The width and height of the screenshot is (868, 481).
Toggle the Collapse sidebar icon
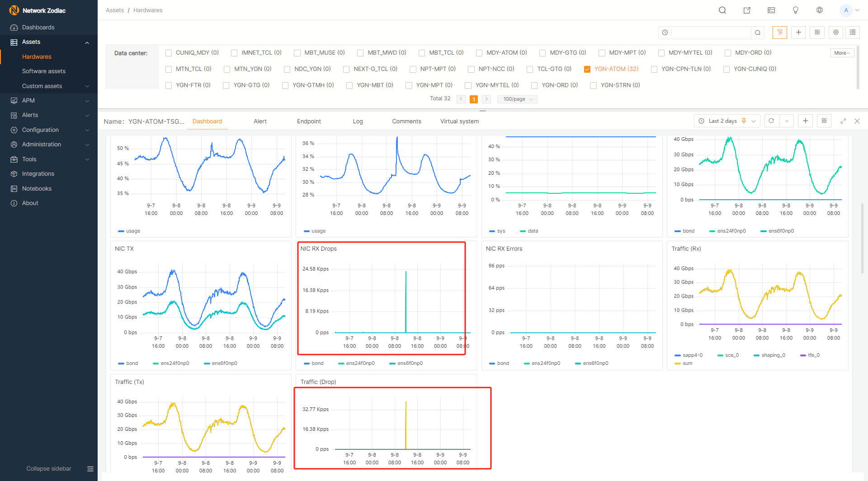(90, 469)
